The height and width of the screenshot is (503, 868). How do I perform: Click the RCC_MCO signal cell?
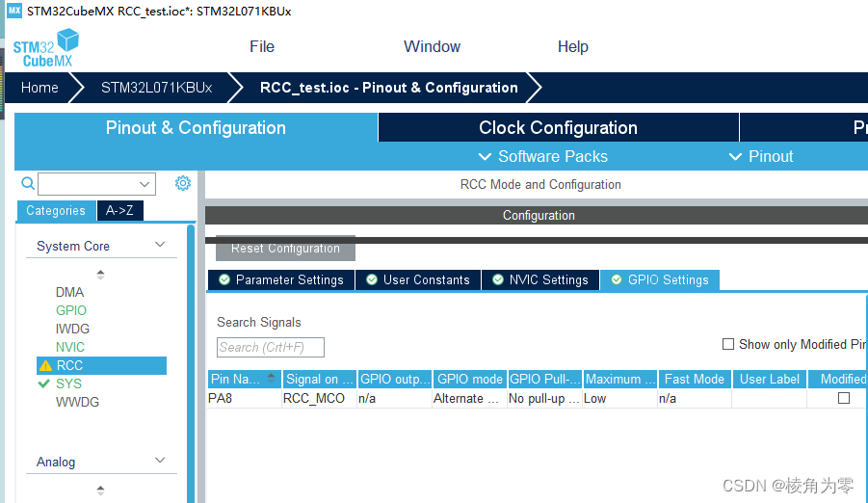(x=320, y=398)
